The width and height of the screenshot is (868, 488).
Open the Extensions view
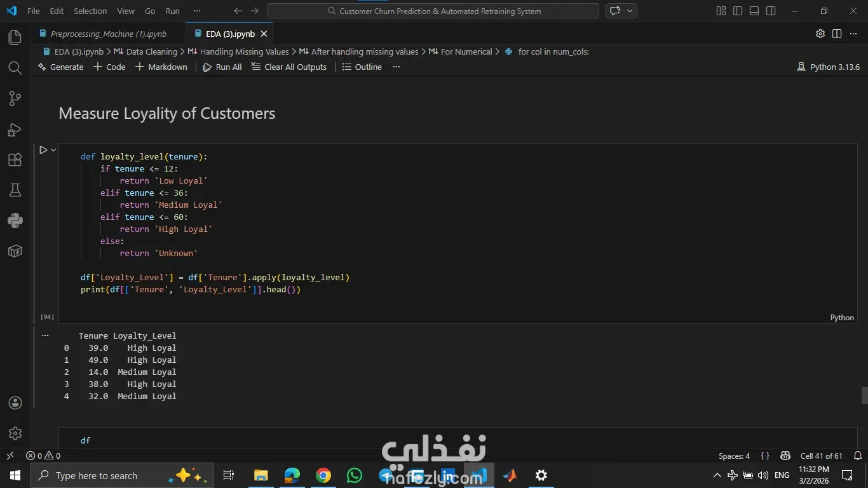pyautogui.click(x=15, y=160)
